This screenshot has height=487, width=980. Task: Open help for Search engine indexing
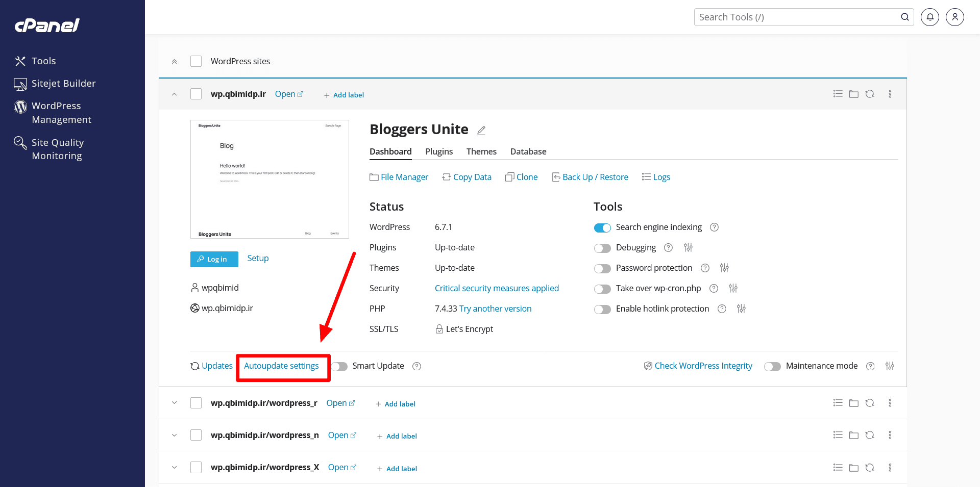pyautogui.click(x=715, y=227)
